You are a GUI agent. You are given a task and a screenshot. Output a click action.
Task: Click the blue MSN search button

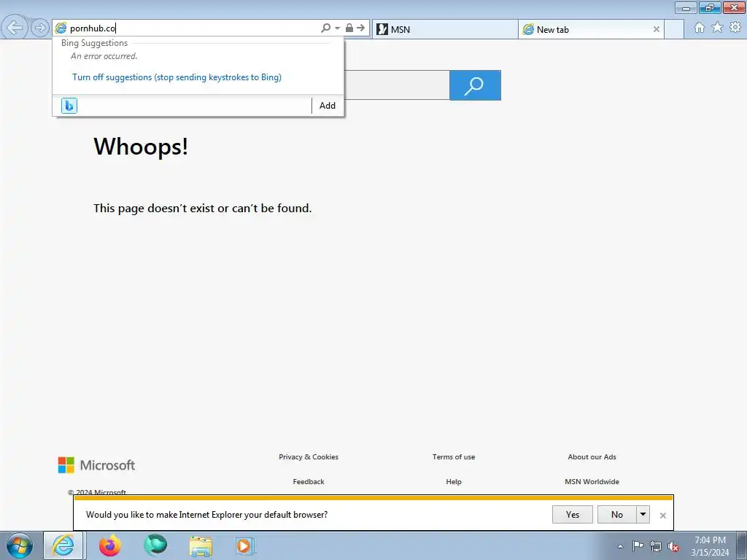[x=475, y=85]
